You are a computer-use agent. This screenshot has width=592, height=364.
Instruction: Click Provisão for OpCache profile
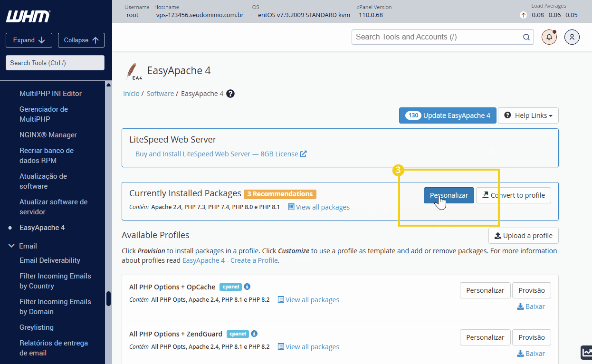532,290
